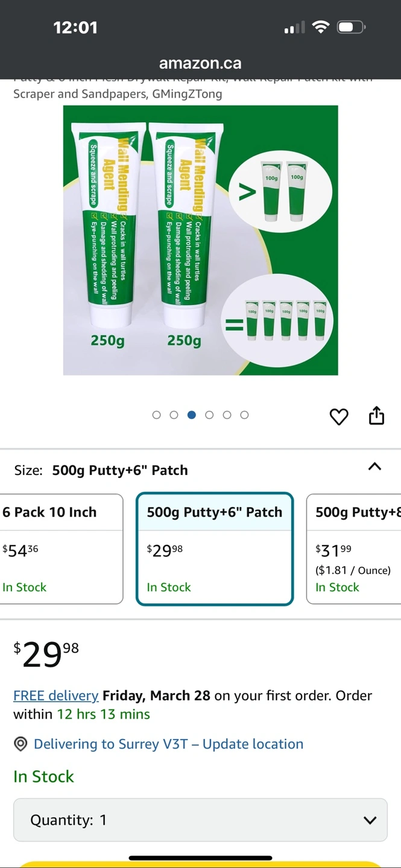Screen dimensions: 401x868
Task: Tap the location pin icon
Action: 21,744
